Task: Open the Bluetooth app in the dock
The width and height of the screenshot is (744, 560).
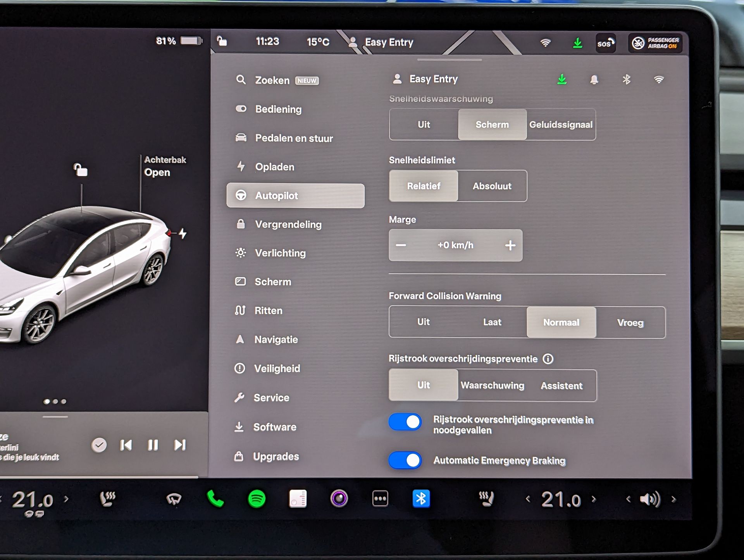Action: click(421, 499)
